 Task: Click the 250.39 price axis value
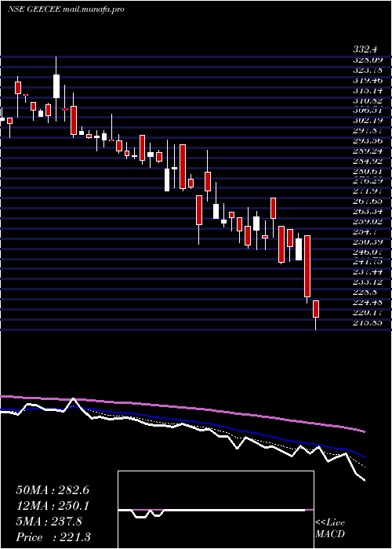click(x=367, y=242)
